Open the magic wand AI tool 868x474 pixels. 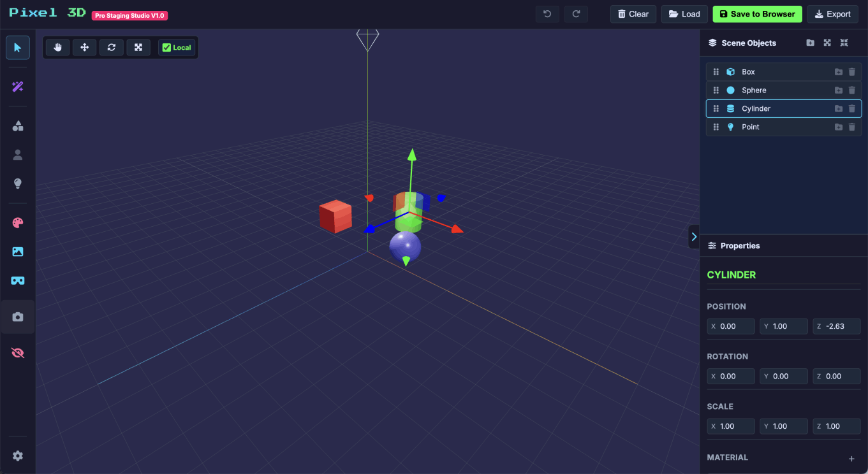(18, 87)
